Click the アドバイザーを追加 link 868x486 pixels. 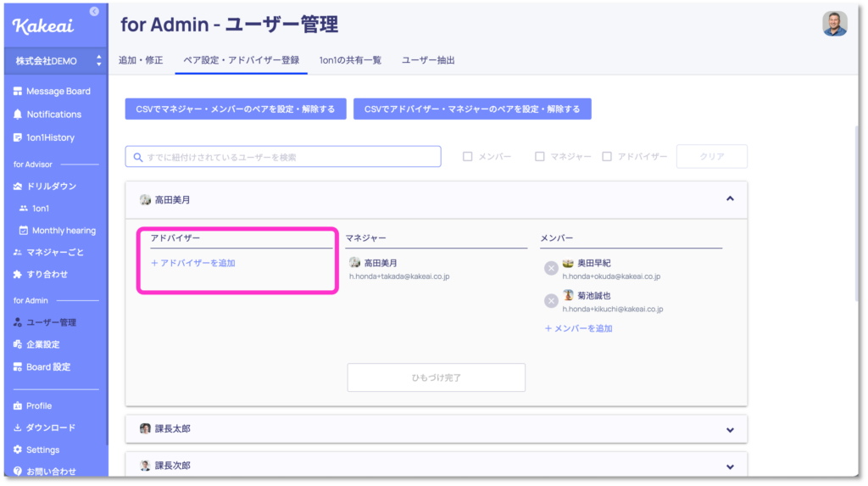193,263
